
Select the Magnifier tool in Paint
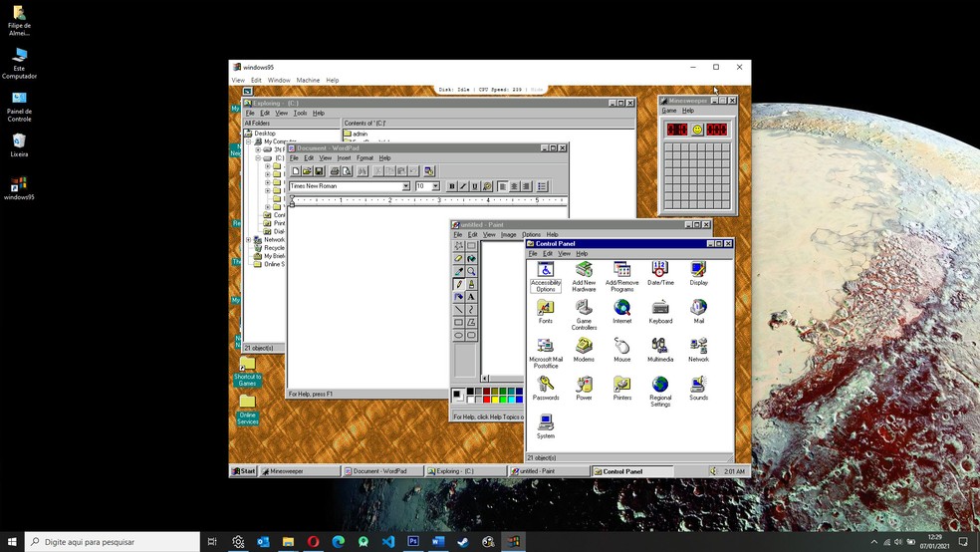471,271
